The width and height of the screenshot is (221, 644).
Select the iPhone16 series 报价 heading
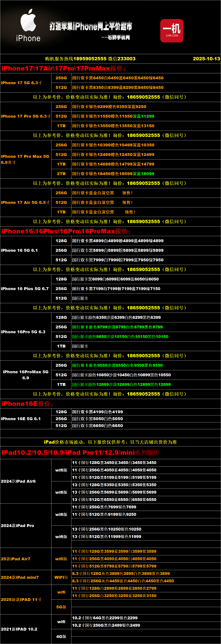point(66,231)
